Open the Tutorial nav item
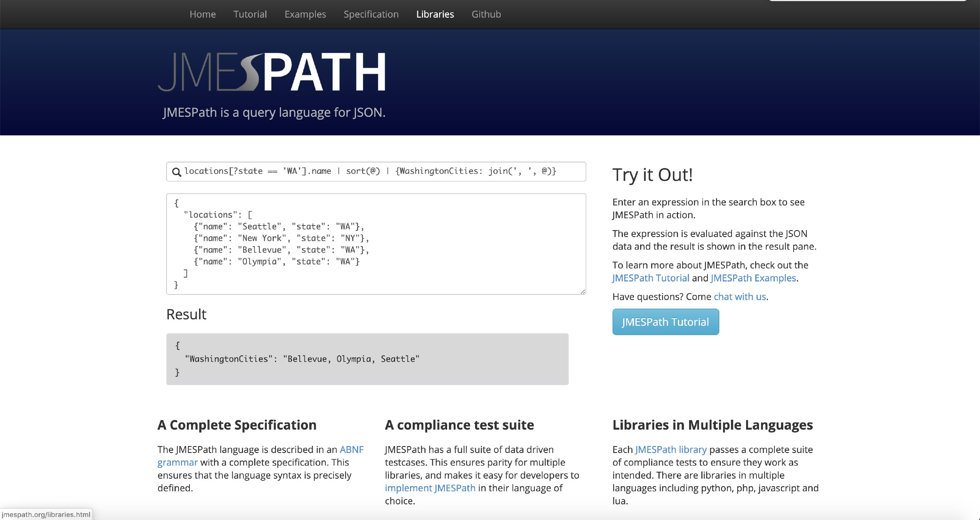The image size is (980, 520). [250, 14]
